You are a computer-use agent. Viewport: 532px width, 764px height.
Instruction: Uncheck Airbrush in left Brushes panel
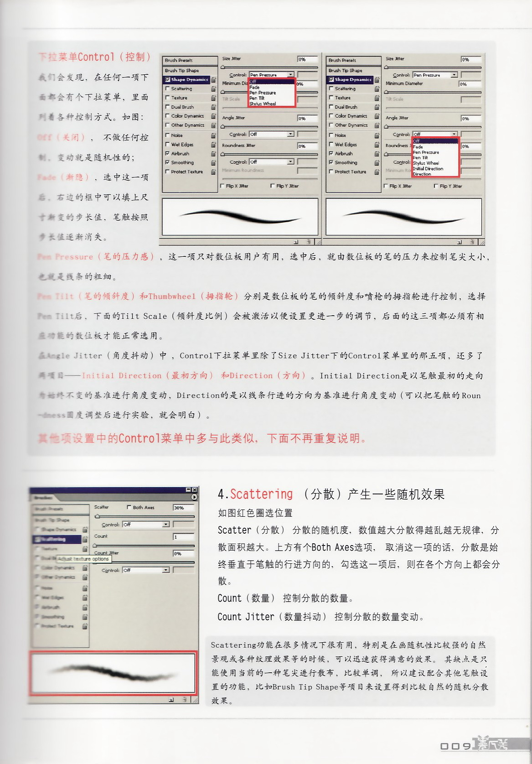168,154
